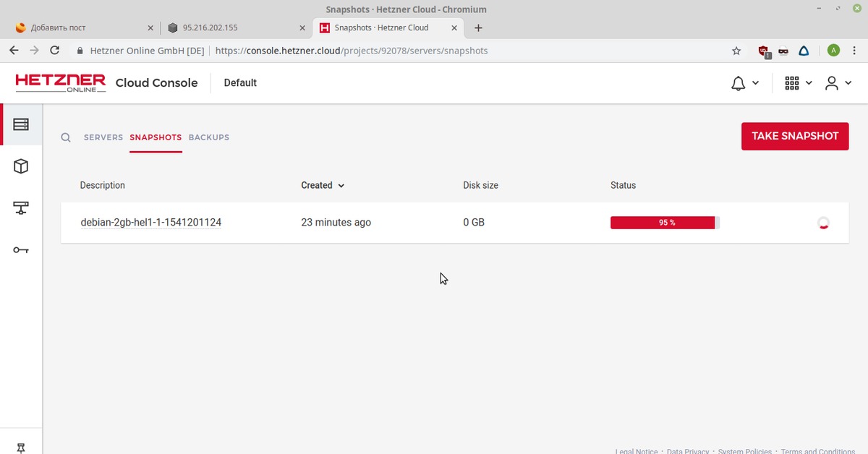Image resolution: width=868 pixels, height=454 pixels.
Task: Open the Servers section in sidebar
Action: pyautogui.click(x=21, y=124)
